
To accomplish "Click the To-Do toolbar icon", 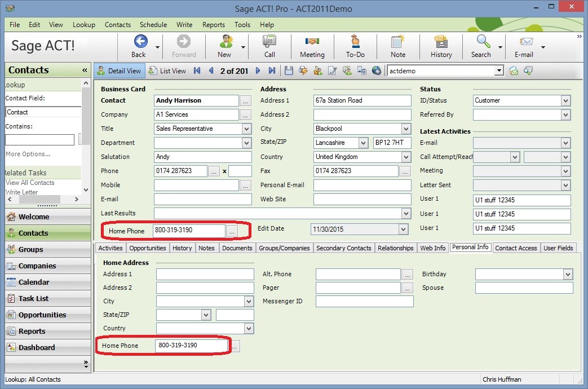I will (x=355, y=41).
